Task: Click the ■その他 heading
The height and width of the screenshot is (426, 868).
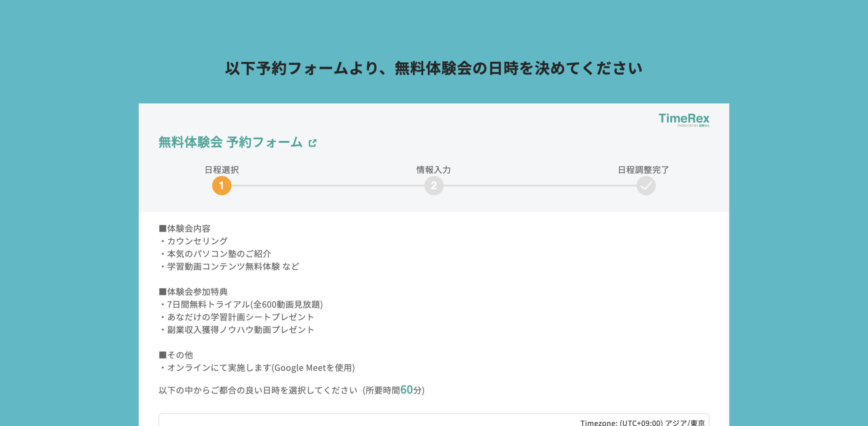Action: [176, 355]
